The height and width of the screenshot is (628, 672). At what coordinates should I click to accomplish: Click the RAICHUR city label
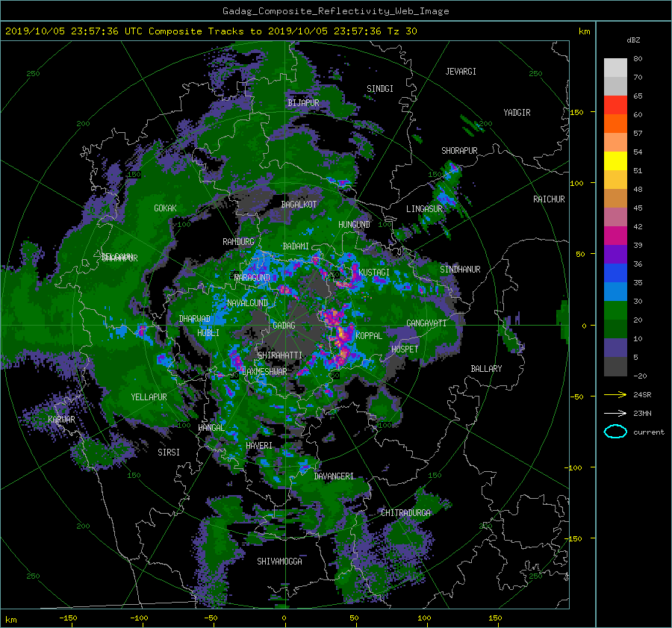pos(549,199)
